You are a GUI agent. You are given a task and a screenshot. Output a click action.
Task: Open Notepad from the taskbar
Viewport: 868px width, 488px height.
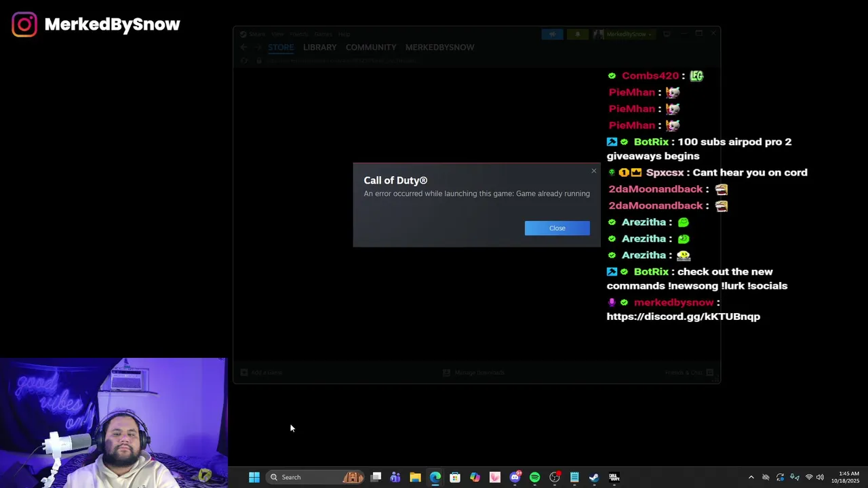574,477
